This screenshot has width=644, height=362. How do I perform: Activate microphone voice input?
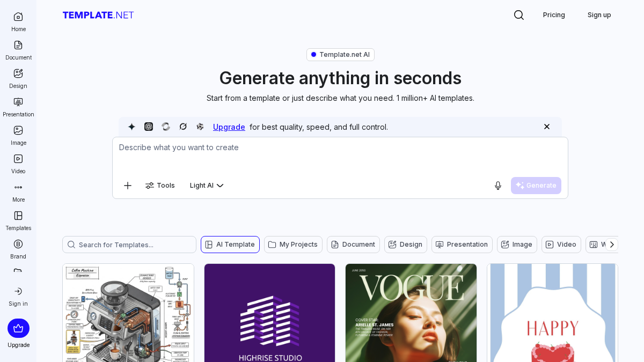coord(498,186)
